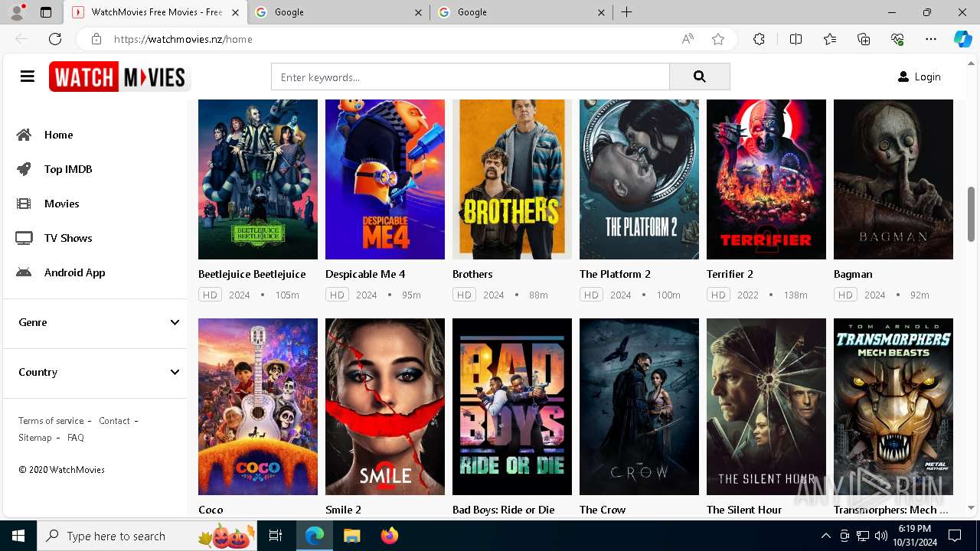980x551 pixels.
Task: Open the hamburger menu beside the logo
Action: pyautogui.click(x=28, y=77)
